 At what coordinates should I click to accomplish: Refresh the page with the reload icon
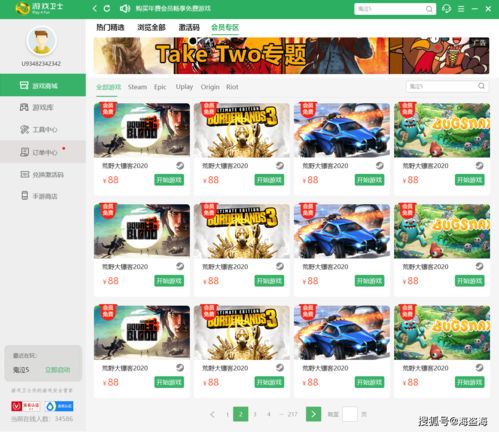[x=107, y=8]
